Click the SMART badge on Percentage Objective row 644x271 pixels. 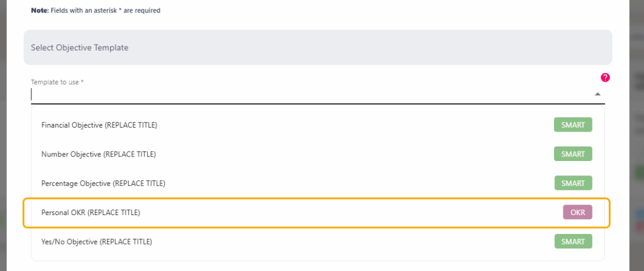pos(573,183)
